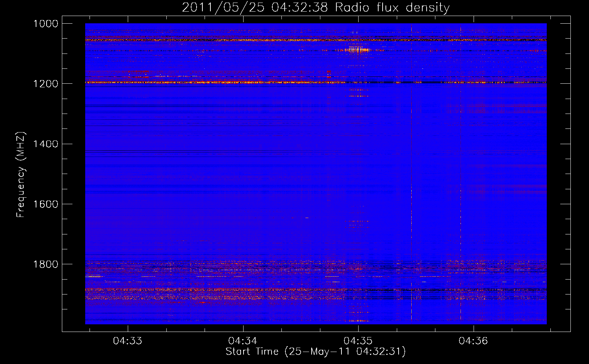
Task: Click the 04:33 time tick label
Action: (127, 341)
